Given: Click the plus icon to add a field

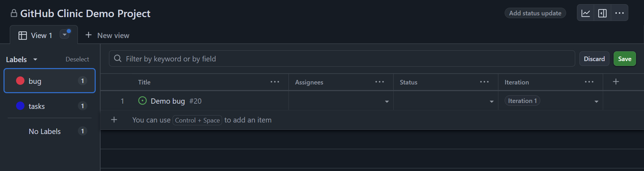Looking at the screenshot, I should 616,82.
